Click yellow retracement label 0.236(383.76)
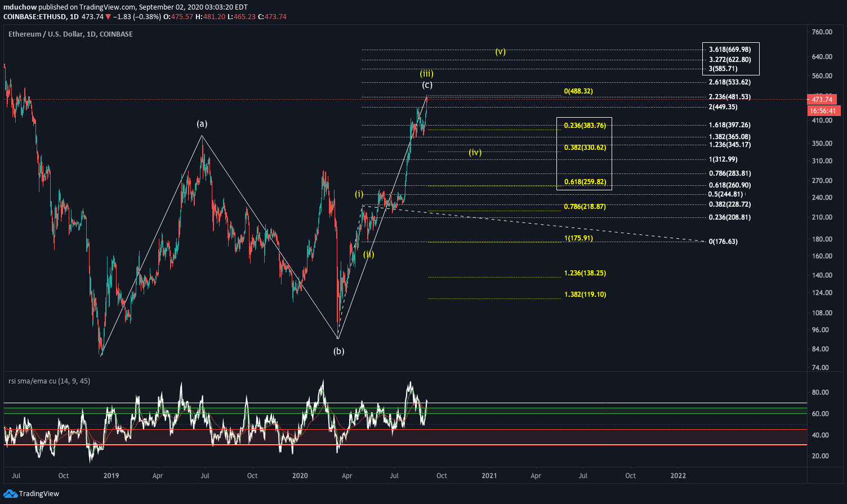847x504 pixels. point(585,126)
